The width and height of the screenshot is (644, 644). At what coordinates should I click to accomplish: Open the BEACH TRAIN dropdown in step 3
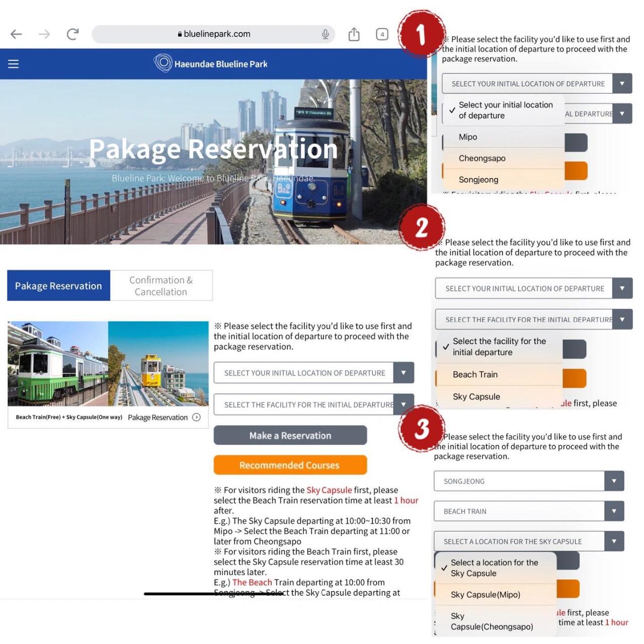point(529,511)
